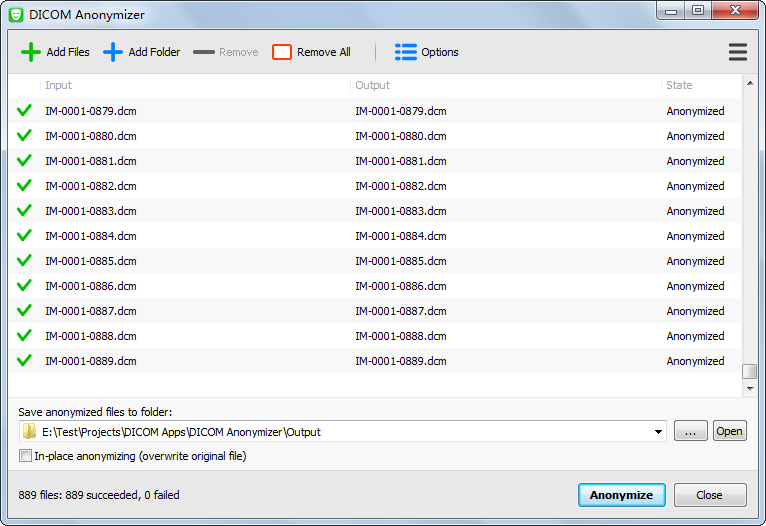The height and width of the screenshot is (526, 766).
Task: Click green checkmark for IM-0001-0879.dcm
Action: pos(25,111)
